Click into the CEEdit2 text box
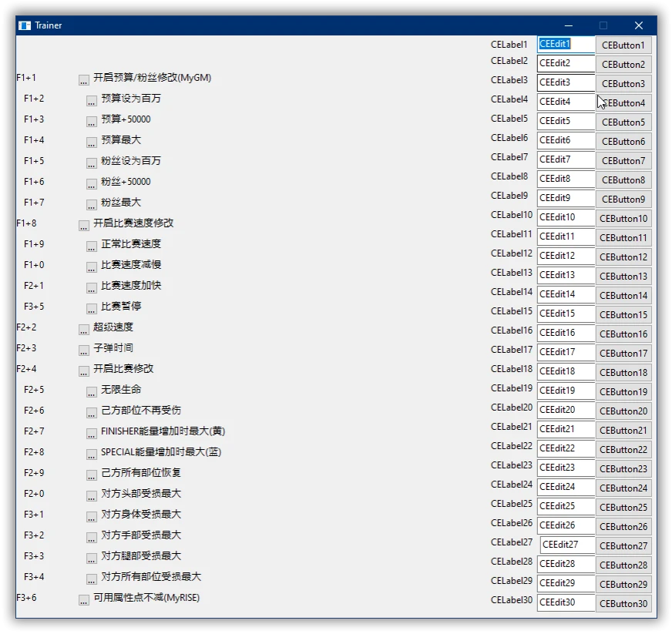The width and height of the screenshot is (672, 634). [566, 63]
